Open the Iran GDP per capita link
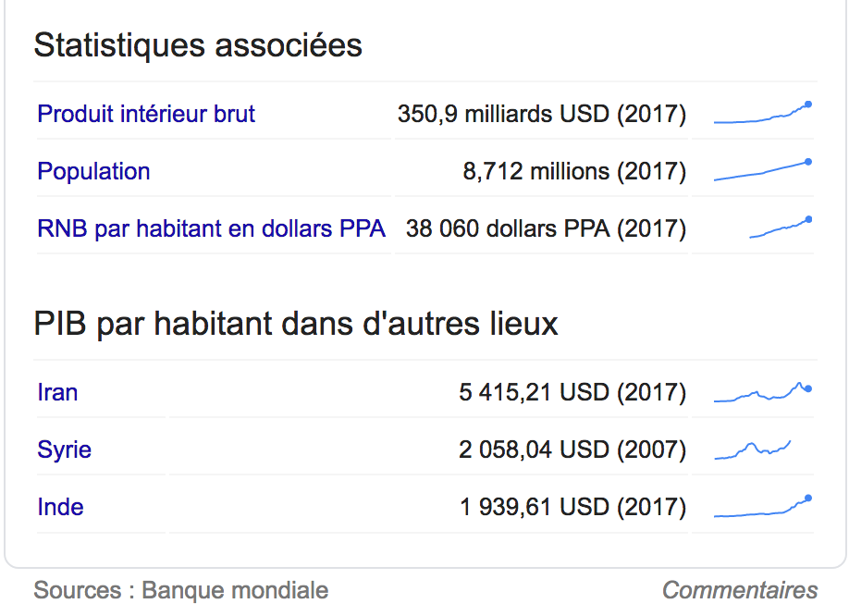 [x=57, y=392]
